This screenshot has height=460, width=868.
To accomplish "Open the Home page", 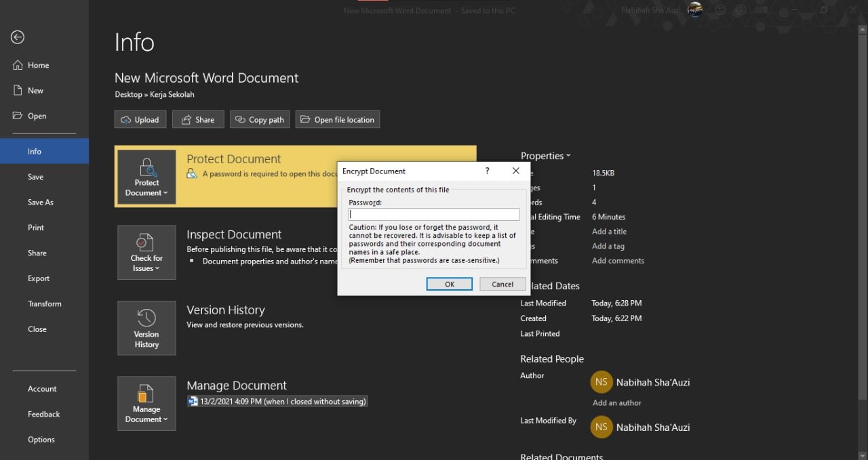I will click(x=38, y=65).
